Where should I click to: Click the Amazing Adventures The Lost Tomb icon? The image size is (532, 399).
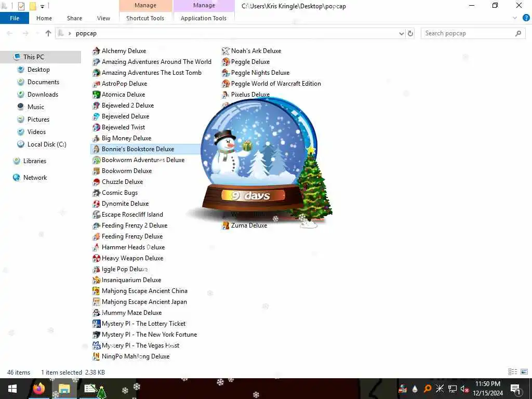pos(96,73)
